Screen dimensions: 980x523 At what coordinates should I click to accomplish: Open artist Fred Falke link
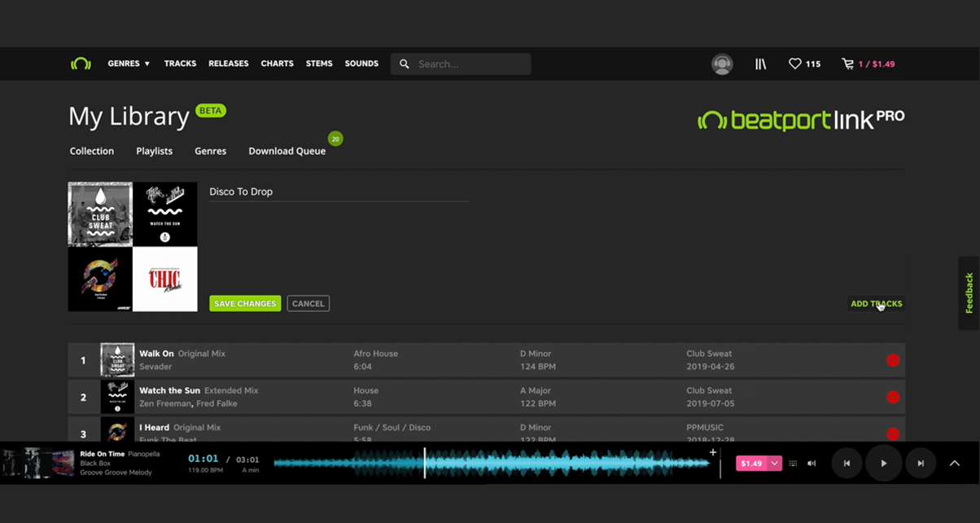217,403
